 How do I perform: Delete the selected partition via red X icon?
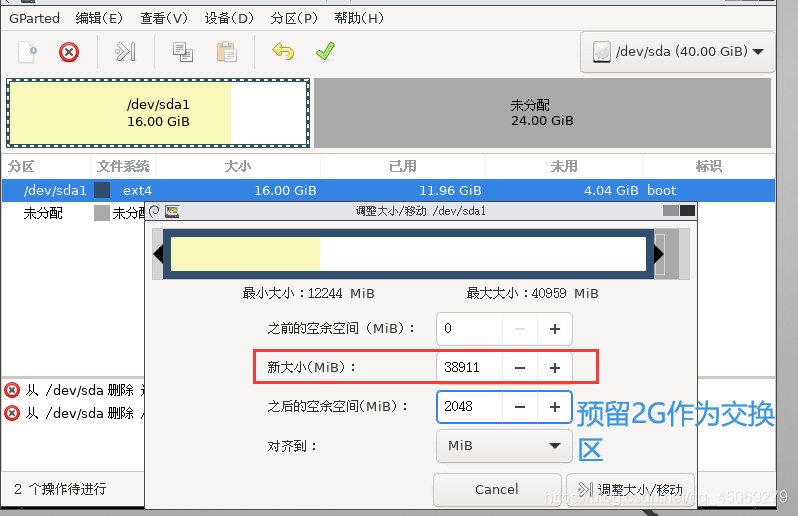pos(69,52)
